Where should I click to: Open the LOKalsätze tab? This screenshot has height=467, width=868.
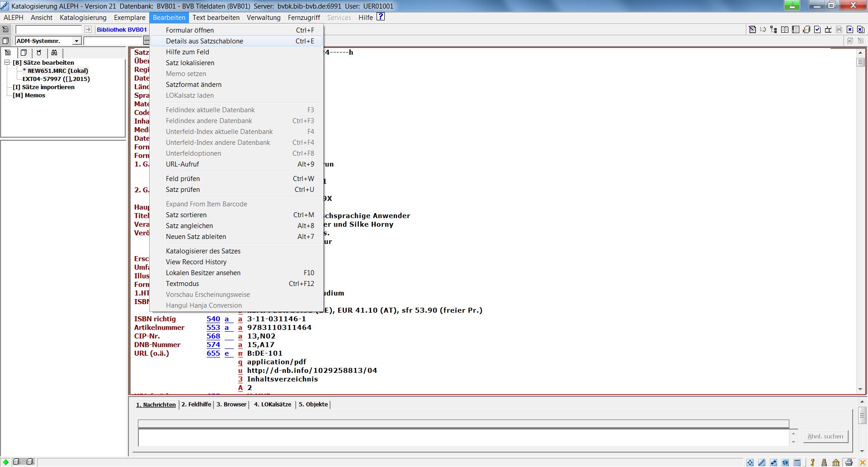[272, 404]
